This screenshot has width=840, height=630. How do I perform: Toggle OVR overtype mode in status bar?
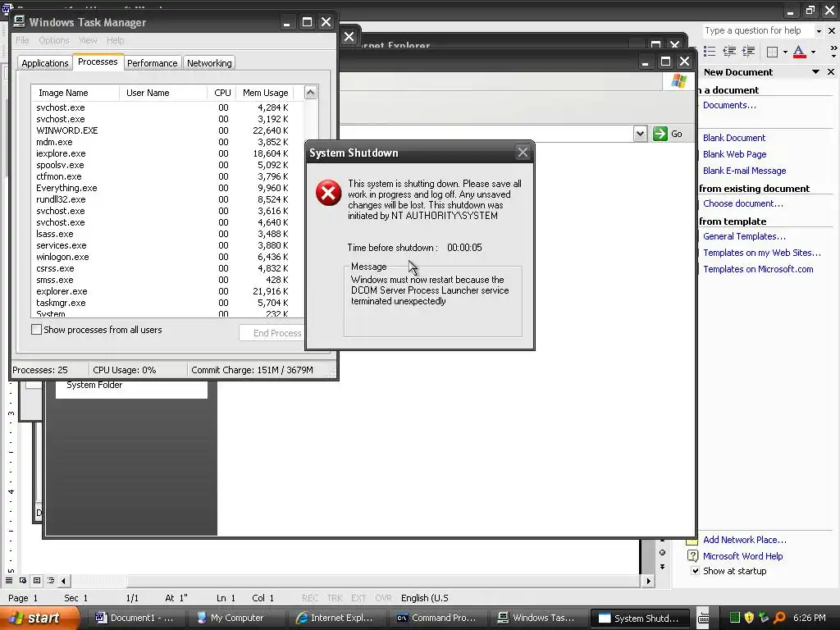383,598
